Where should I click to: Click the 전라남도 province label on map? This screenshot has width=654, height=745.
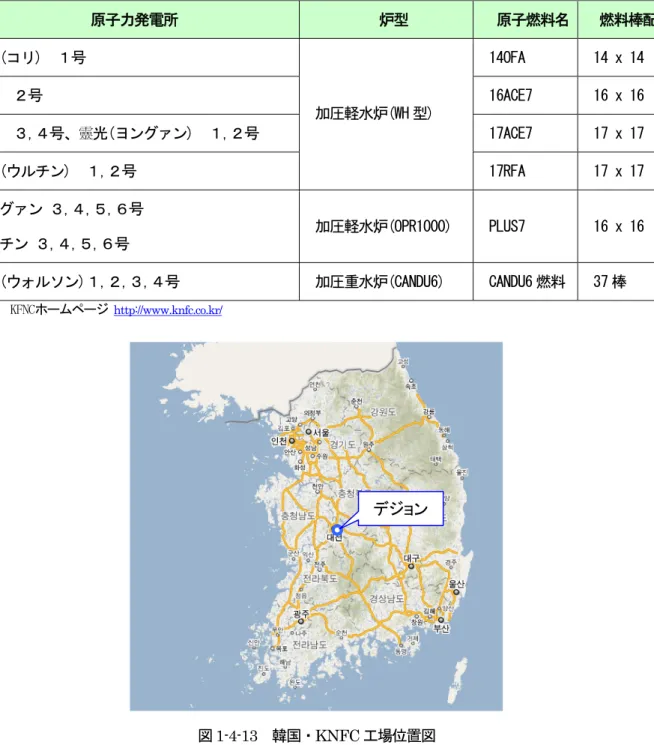309,645
